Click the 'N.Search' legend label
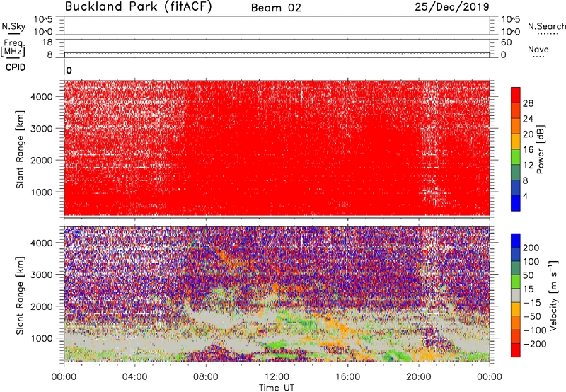Screen dimensions: 566x392 pos(547,26)
